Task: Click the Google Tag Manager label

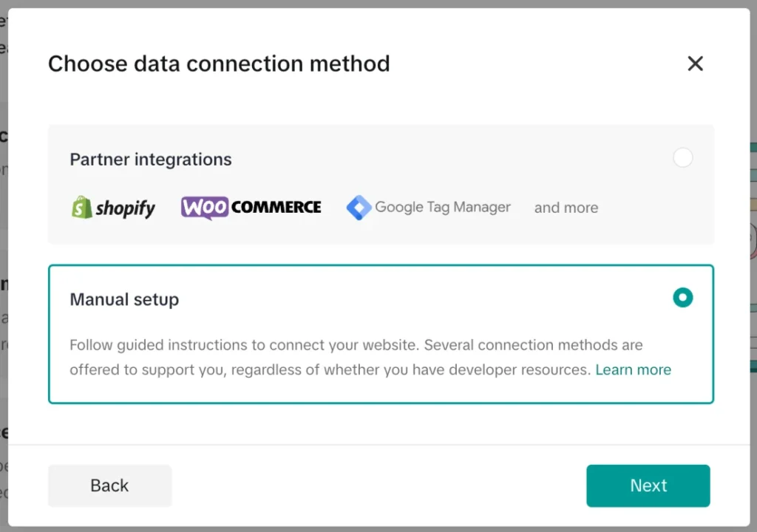Action: 443,208
